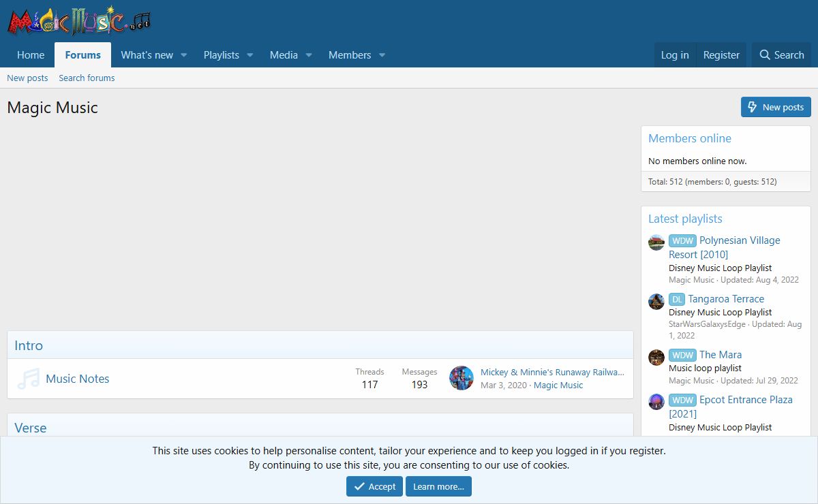This screenshot has width=818, height=504.
Task: Click the Magic Music site logo
Action: point(79,21)
